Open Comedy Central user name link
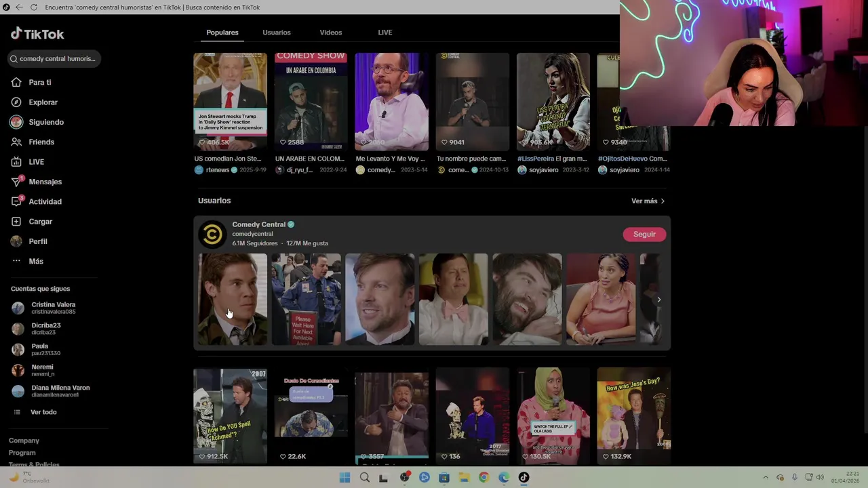The width and height of the screenshot is (868, 488). pos(258,224)
